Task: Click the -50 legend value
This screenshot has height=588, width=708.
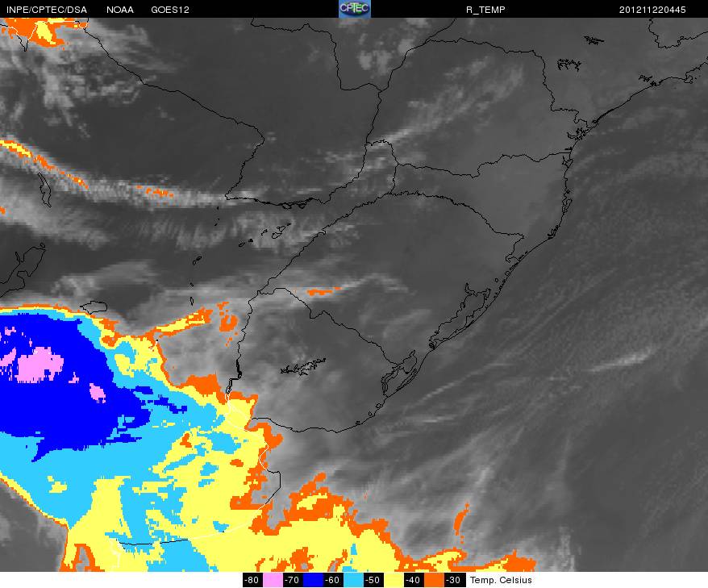Action: pos(373,580)
